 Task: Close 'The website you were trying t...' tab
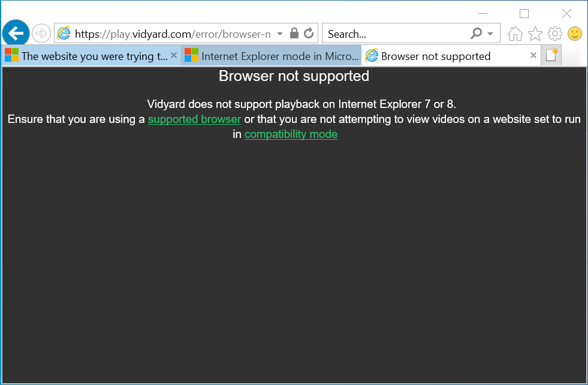click(174, 56)
